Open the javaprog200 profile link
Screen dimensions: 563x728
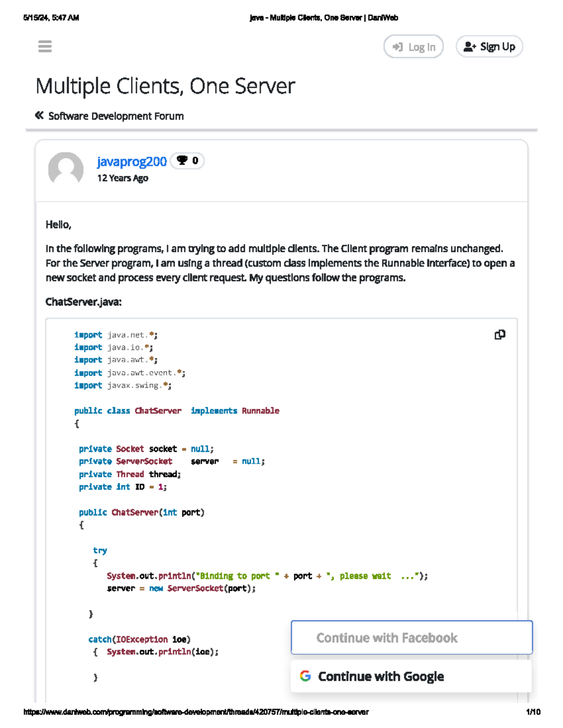pyautogui.click(x=132, y=161)
